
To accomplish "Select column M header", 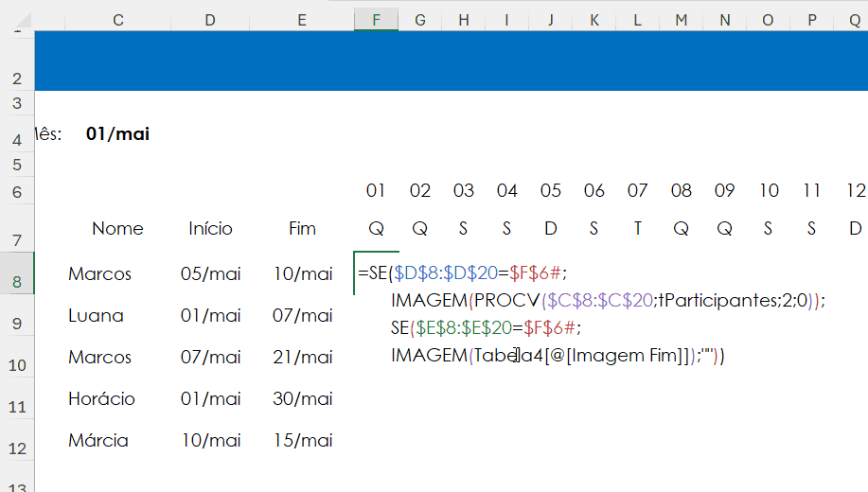I will click(x=681, y=20).
